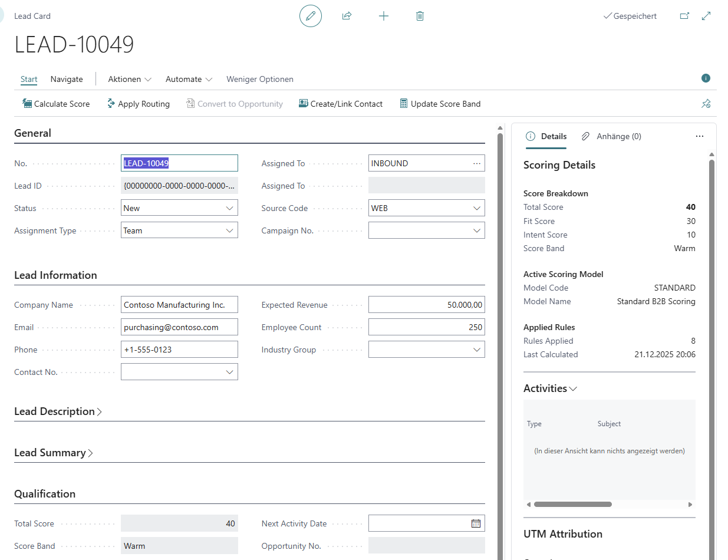The height and width of the screenshot is (560, 728).
Task: Switch to the Anhänge (0) tab
Action: click(x=612, y=136)
